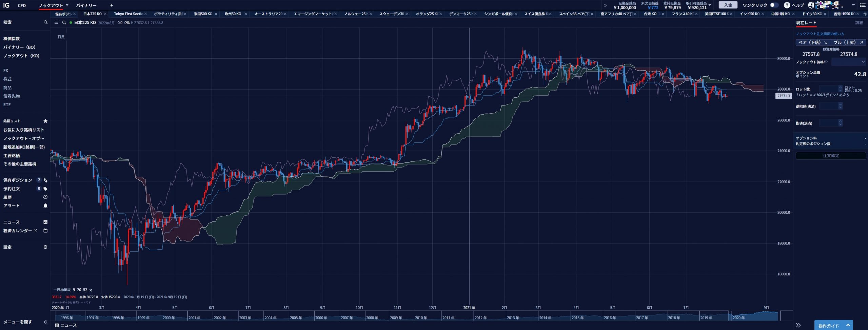Click the 27571.3 current price label
Screen dimensions: 868x330
pos(784,96)
